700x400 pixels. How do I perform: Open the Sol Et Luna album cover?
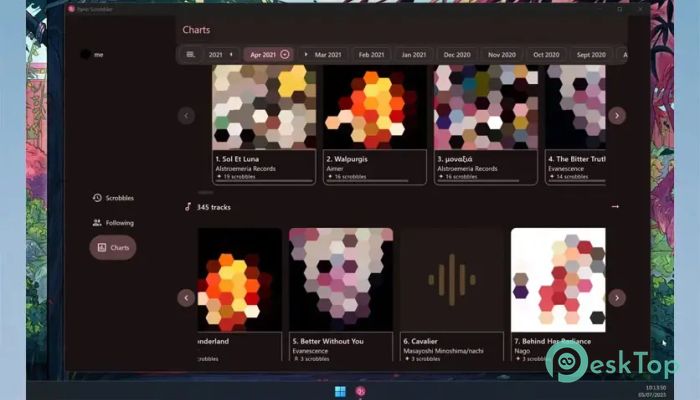264,107
